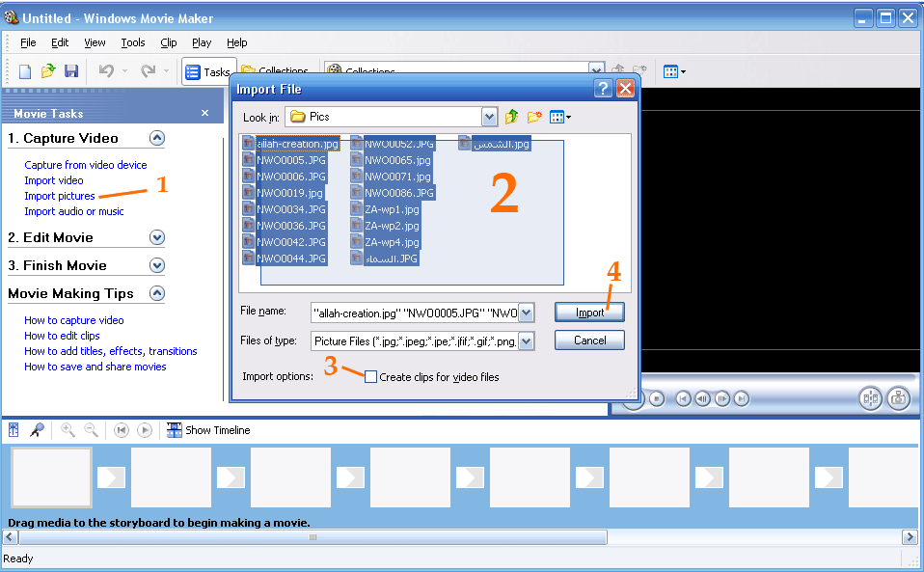Image resolution: width=924 pixels, height=572 pixels.
Task: Click the Zoom Timeline Out magnifier
Action: coord(91,430)
